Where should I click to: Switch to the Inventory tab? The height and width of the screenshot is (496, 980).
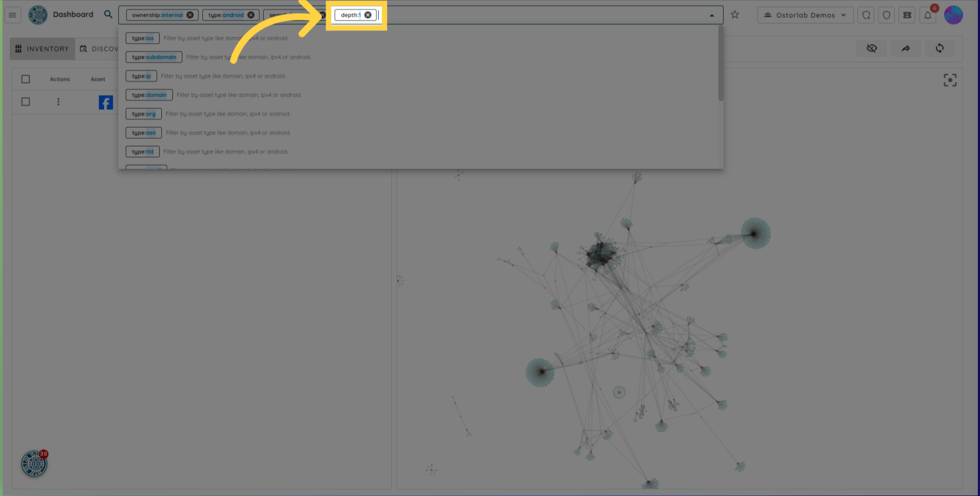(42, 49)
